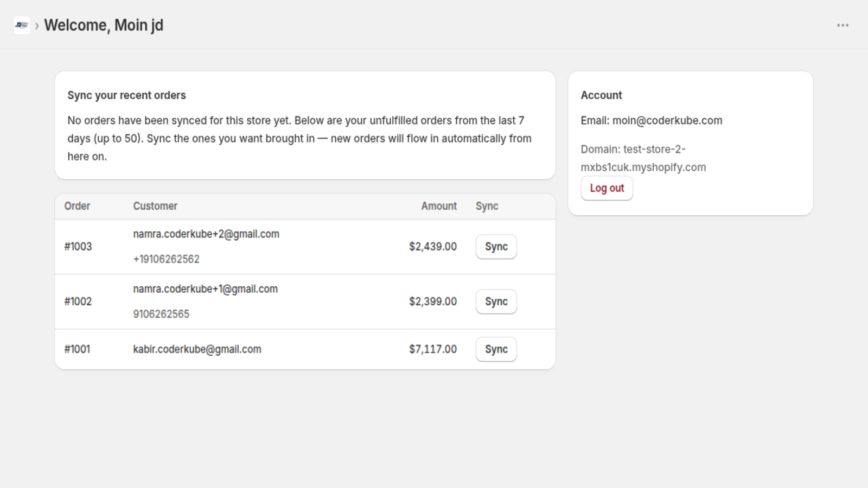The width and height of the screenshot is (868, 488).
Task: Click the Customer column header
Action: pos(155,206)
